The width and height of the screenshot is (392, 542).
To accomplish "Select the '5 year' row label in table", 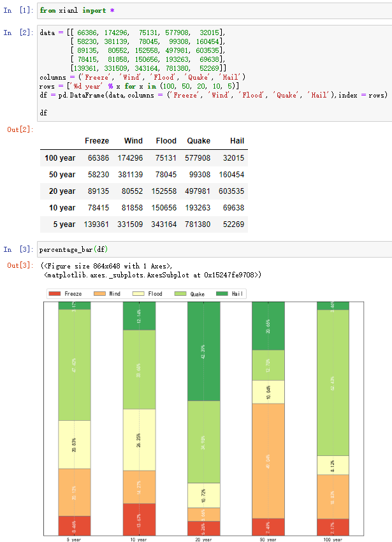I will coord(64,224).
